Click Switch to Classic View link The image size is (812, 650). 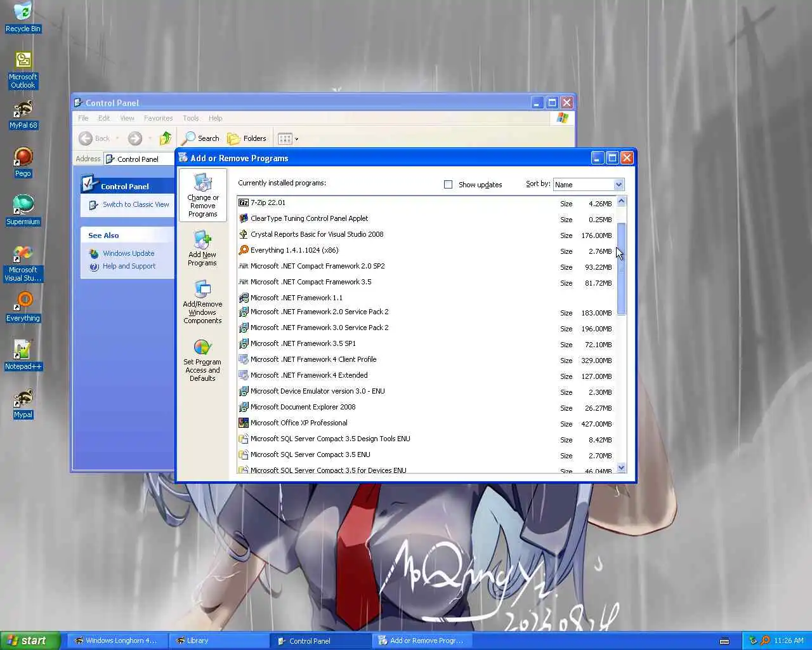tap(136, 204)
